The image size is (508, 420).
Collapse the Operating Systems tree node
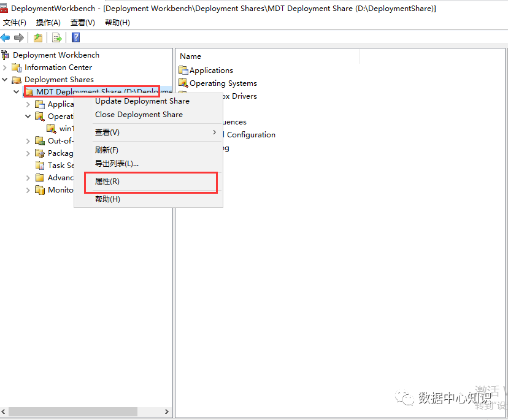pyautogui.click(x=28, y=116)
